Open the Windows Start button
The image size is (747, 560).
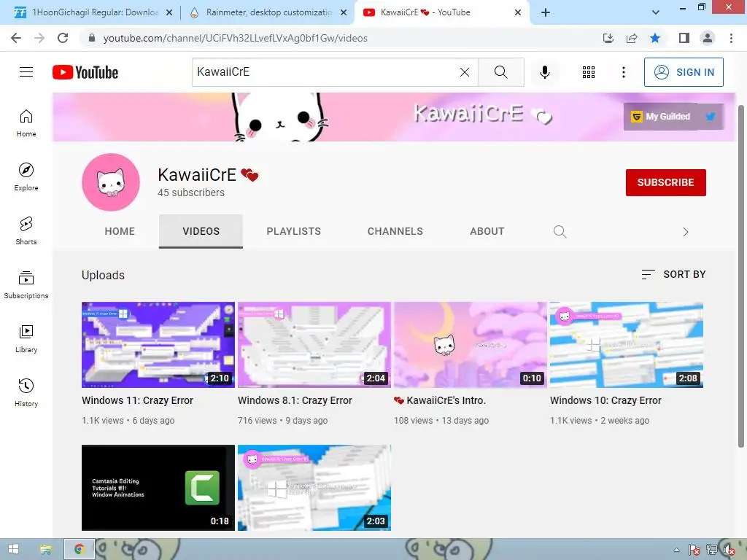13,549
